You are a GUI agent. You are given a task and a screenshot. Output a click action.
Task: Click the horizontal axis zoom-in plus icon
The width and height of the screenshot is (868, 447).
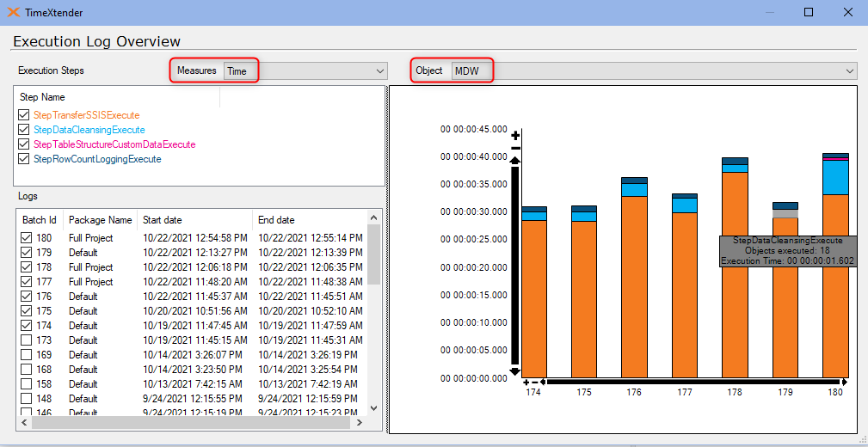point(526,383)
